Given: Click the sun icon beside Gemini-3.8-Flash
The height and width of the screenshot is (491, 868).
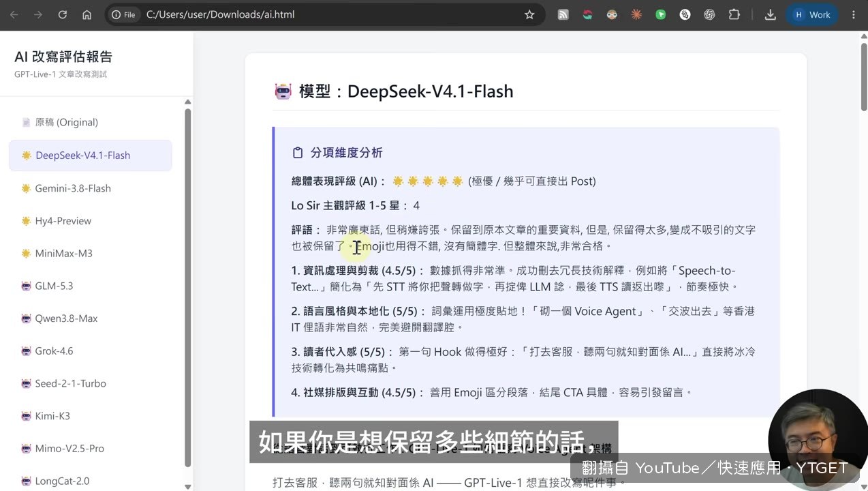Looking at the screenshot, I should (x=26, y=188).
